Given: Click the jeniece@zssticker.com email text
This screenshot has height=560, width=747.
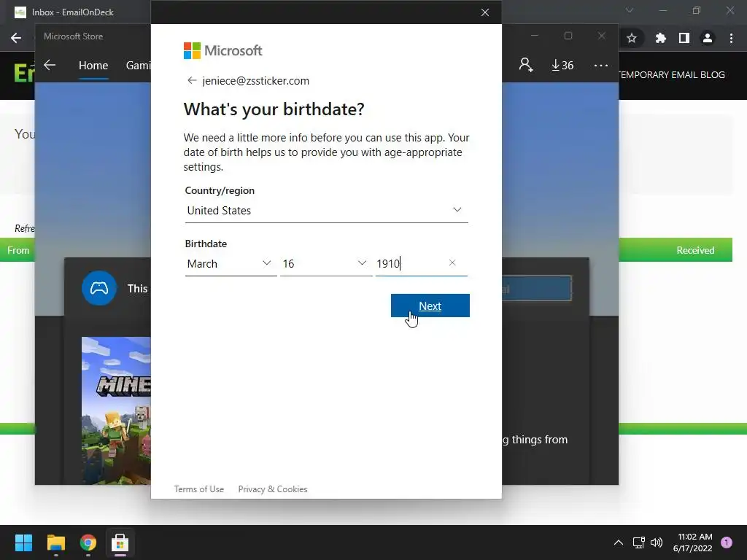Looking at the screenshot, I should (256, 81).
